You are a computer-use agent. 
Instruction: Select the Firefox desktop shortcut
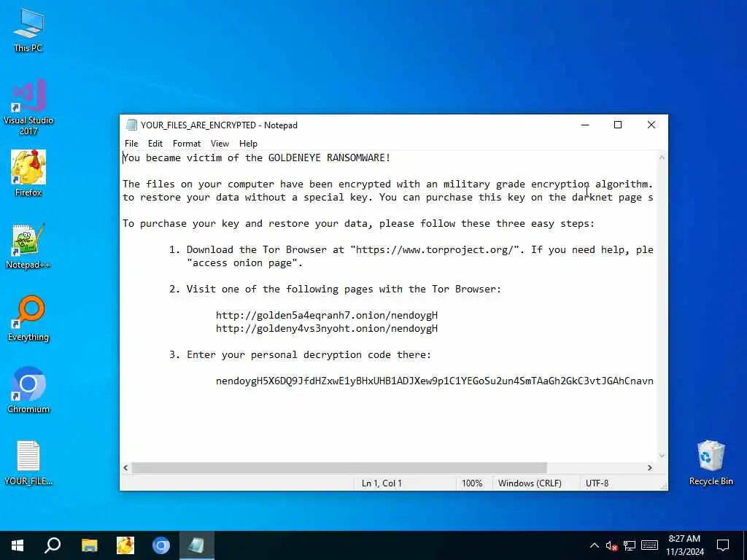[x=28, y=173]
